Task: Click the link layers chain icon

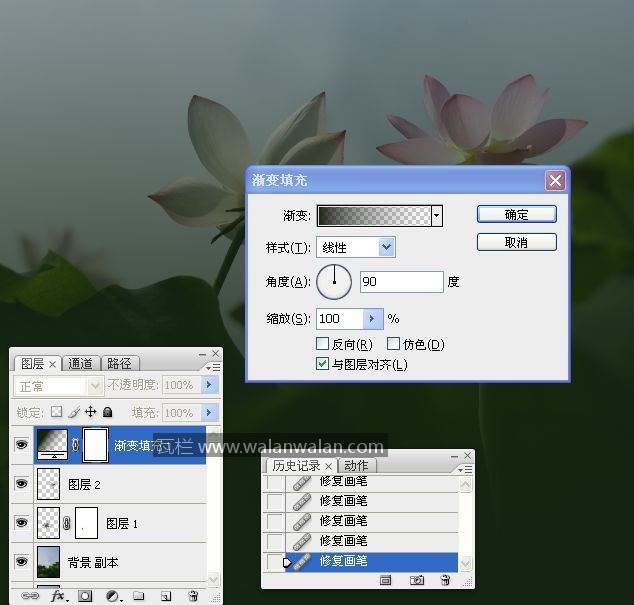Action: tap(30, 596)
